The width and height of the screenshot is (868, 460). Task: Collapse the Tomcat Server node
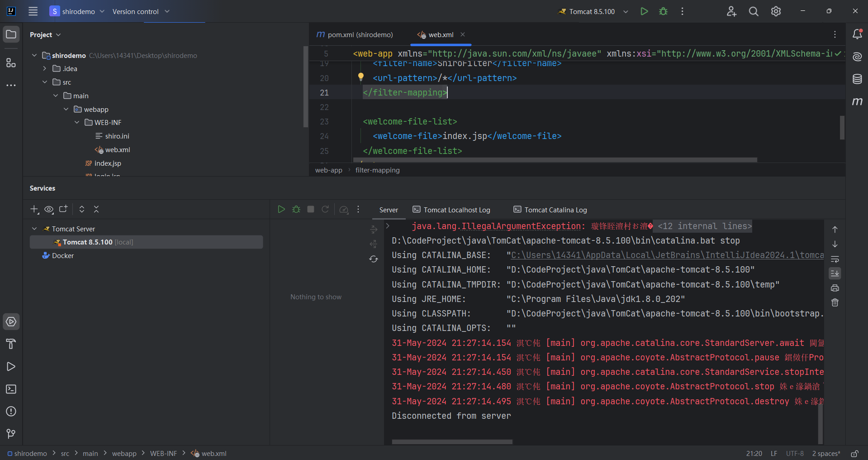click(x=34, y=229)
